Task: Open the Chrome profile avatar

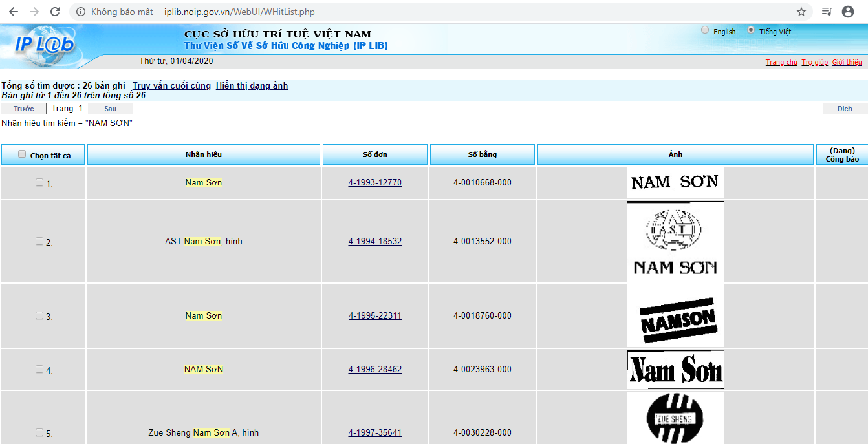Action: 848,12
